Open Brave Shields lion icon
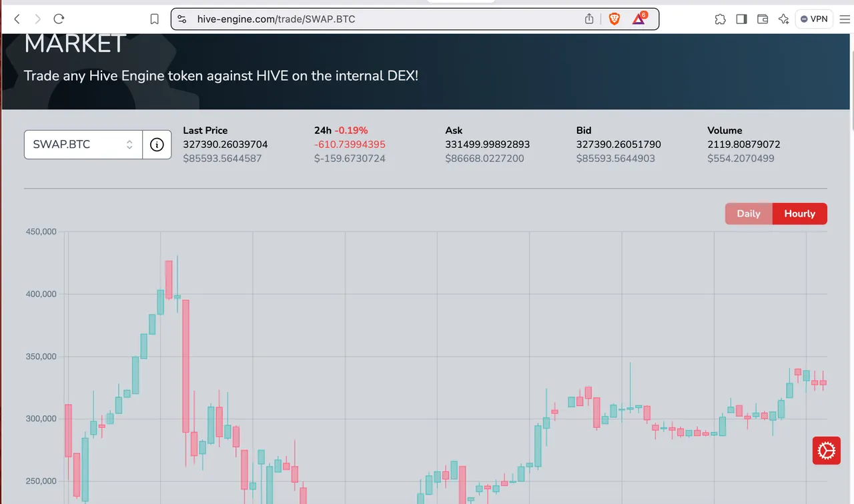The height and width of the screenshot is (504, 854). (614, 19)
